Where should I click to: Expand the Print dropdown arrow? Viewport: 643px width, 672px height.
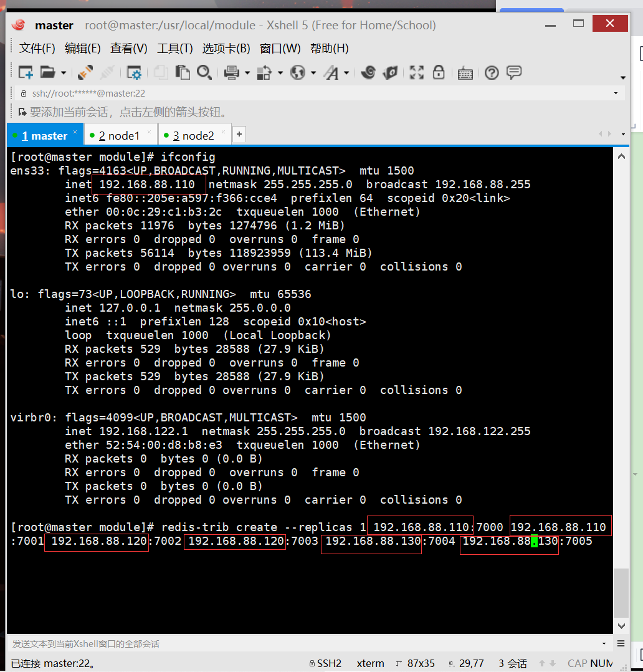247,74
